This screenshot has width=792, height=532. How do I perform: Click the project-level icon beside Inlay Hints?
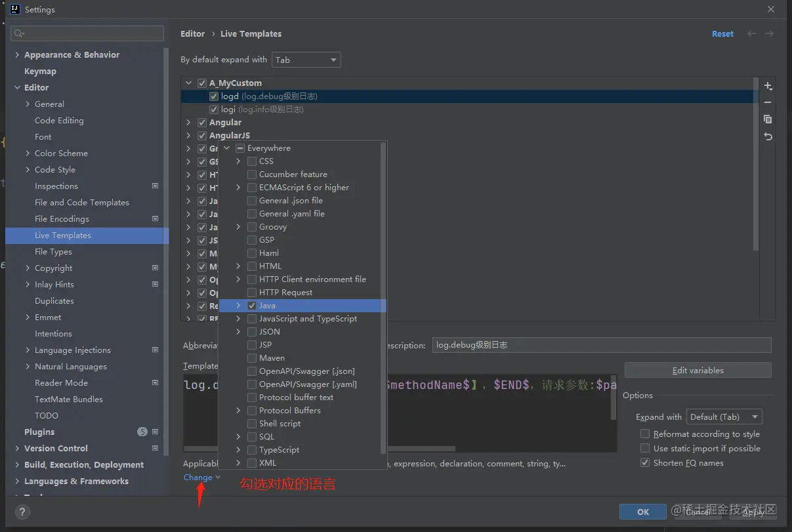click(156, 285)
